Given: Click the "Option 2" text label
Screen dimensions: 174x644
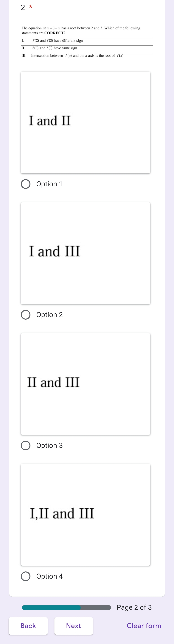Looking at the screenshot, I should click(x=50, y=315).
